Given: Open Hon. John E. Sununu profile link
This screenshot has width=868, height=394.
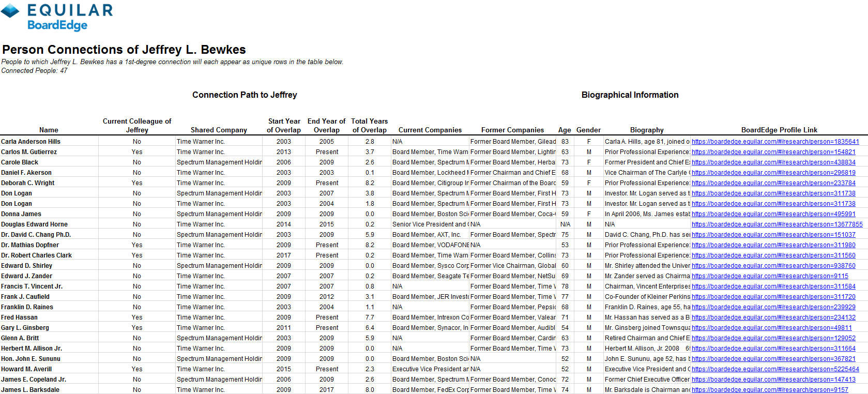Looking at the screenshot, I should [773, 359].
